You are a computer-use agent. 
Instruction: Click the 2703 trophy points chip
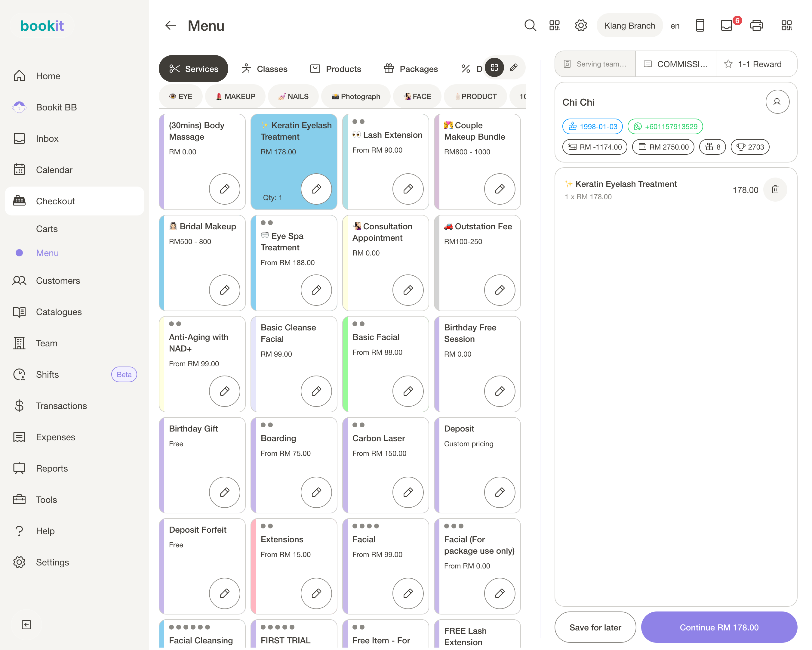[750, 147]
